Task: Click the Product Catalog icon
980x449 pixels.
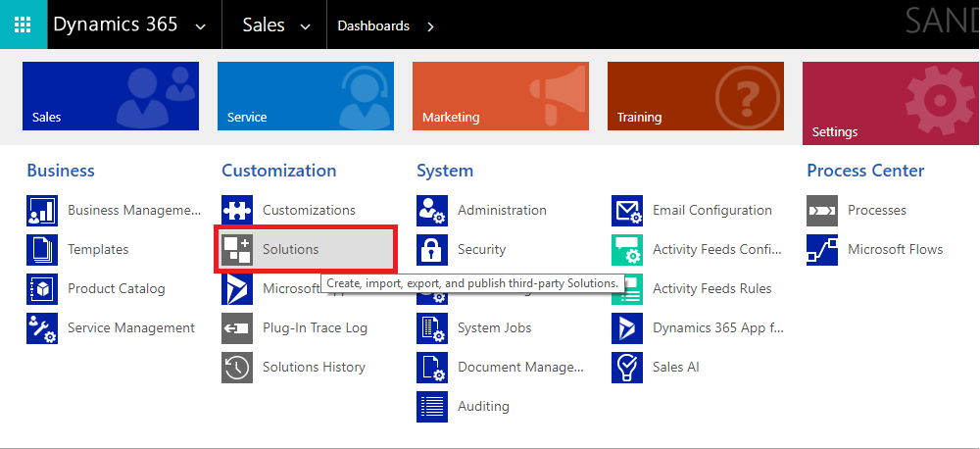Action: (x=42, y=289)
